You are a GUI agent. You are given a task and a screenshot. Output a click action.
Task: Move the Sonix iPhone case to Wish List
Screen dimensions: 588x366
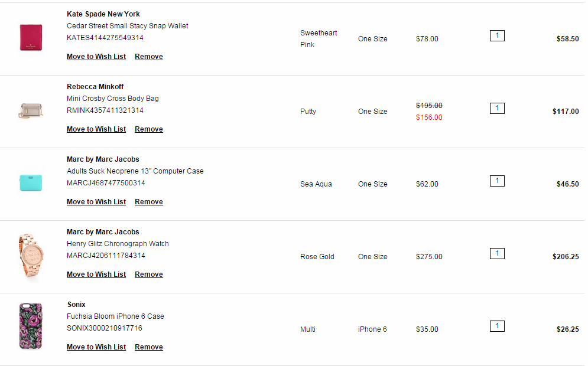96,347
